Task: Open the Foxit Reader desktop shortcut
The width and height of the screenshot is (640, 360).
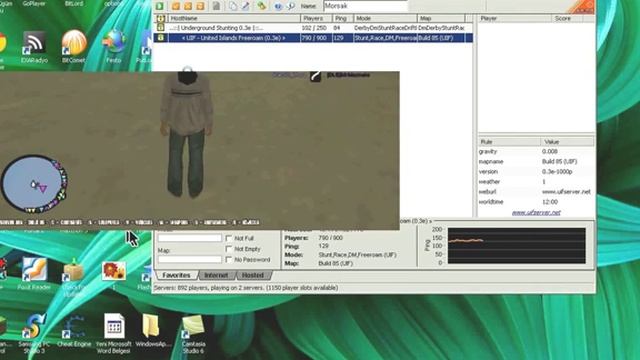Action: coord(34,273)
